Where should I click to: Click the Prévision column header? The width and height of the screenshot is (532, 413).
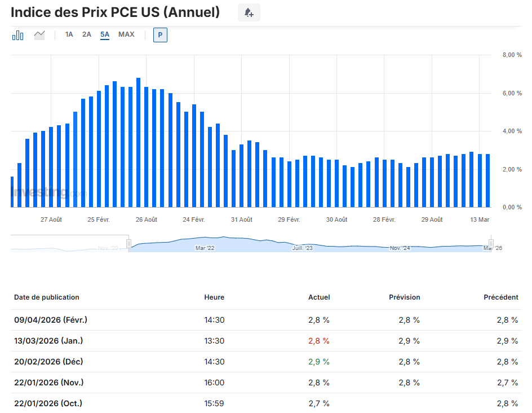pyautogui.click(x=404, y=297)
